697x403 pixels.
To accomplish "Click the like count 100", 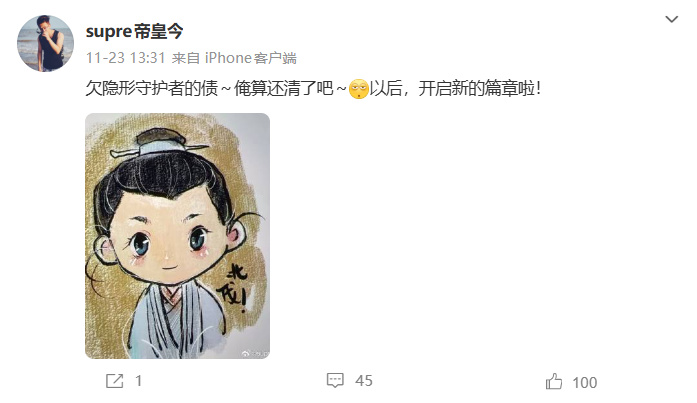I will (585, 383).
